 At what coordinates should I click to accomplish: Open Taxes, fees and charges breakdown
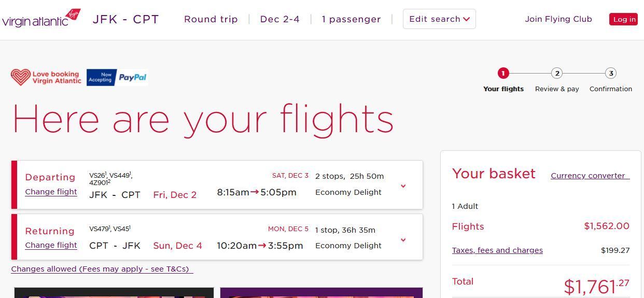(497, 250)
